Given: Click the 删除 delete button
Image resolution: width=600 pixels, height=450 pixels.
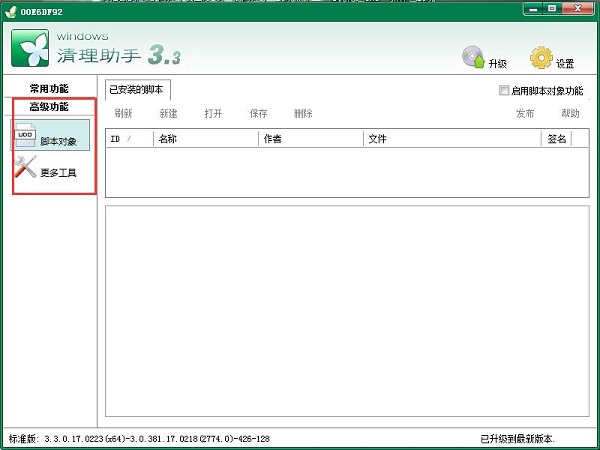Looking at the screenshot, I should click(x=303, y=113).
